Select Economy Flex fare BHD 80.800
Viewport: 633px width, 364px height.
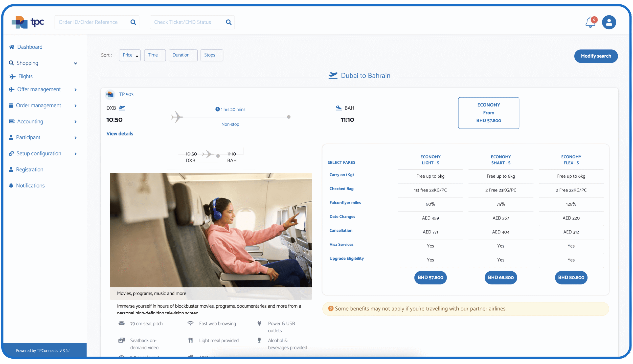pos(571,278)
